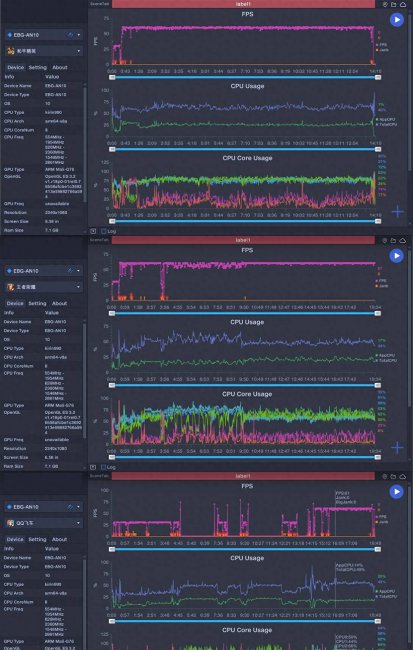
Task: Click the device info scrollbar in the 王者荣耀 capture
Action: coord(85,379)
